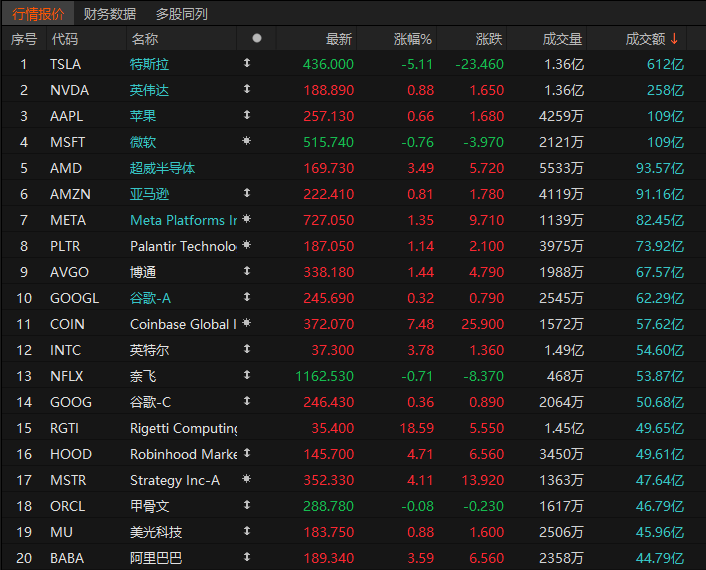
Task: Select the 奈飞 name cell
Action: click(143, 376)
